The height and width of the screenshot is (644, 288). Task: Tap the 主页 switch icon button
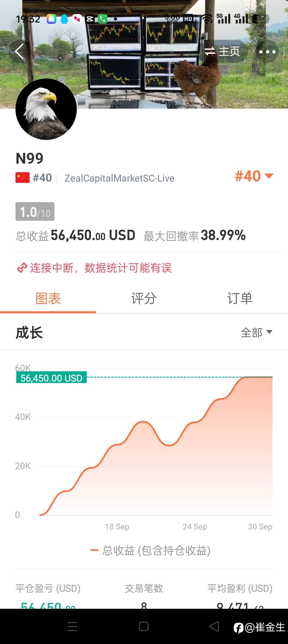pyautogui.click(x=222, y=51)
